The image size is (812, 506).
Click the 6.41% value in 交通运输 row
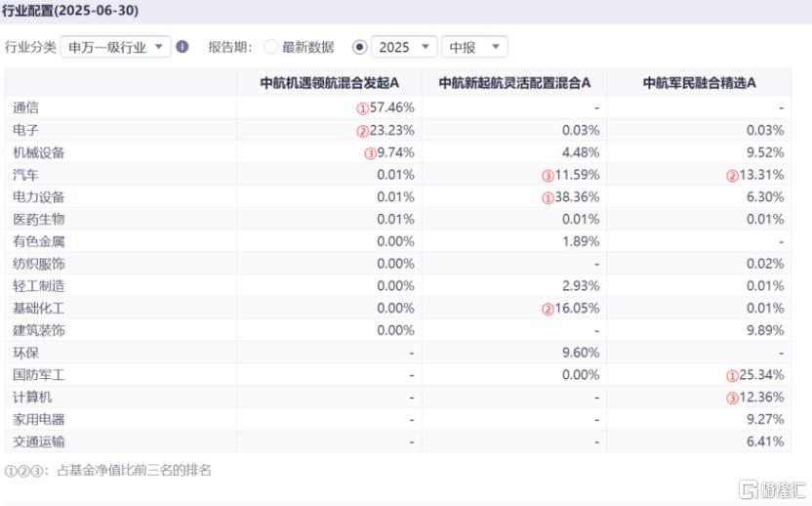point(765,443)
